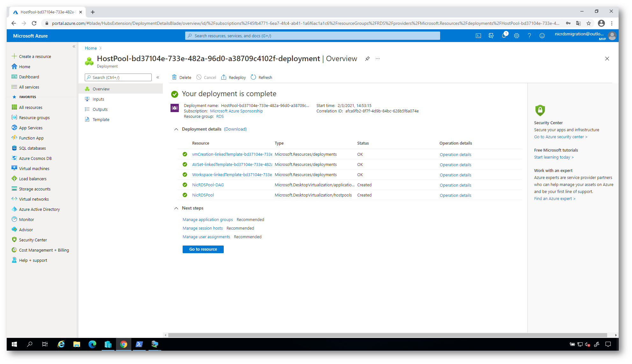Open the Directory and subscription filter icon
Screen dimensions: 632x364
pos(491,36)
